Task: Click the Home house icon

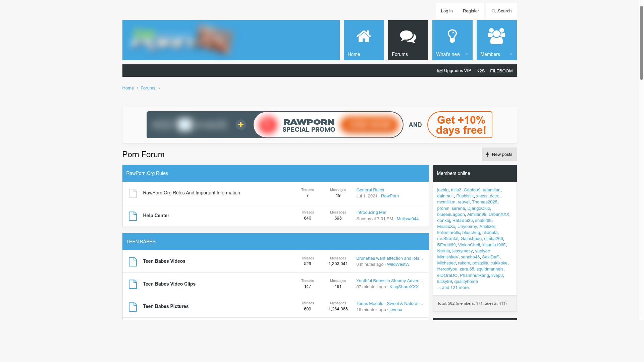Action: click(364, 36)
